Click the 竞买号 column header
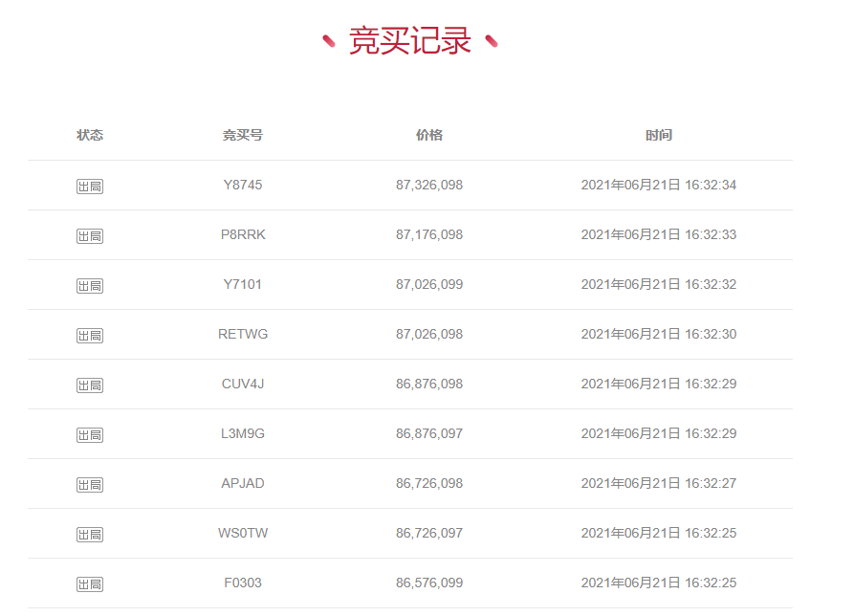 pyautogui.click(x=243, y=135)
